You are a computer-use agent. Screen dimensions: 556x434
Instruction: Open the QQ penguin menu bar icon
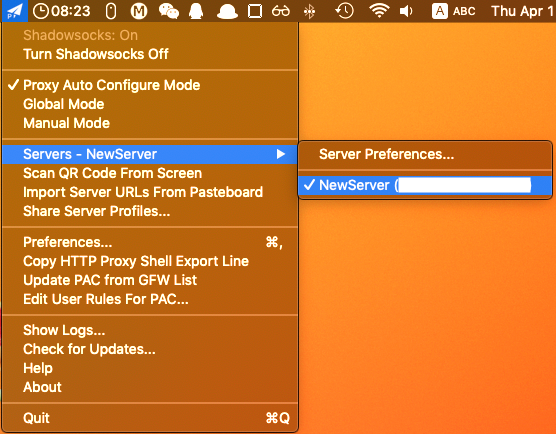(x=196, y=11)
